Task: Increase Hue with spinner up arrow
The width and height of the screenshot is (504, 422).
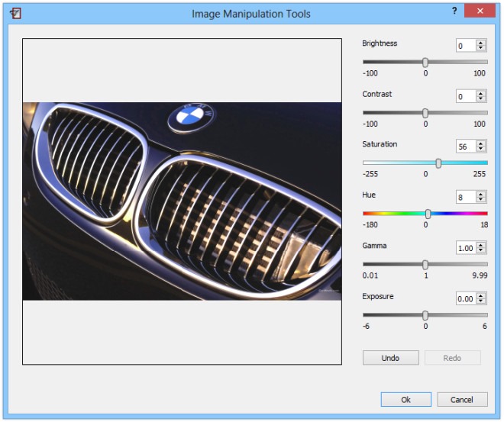Action: [481, 195]
